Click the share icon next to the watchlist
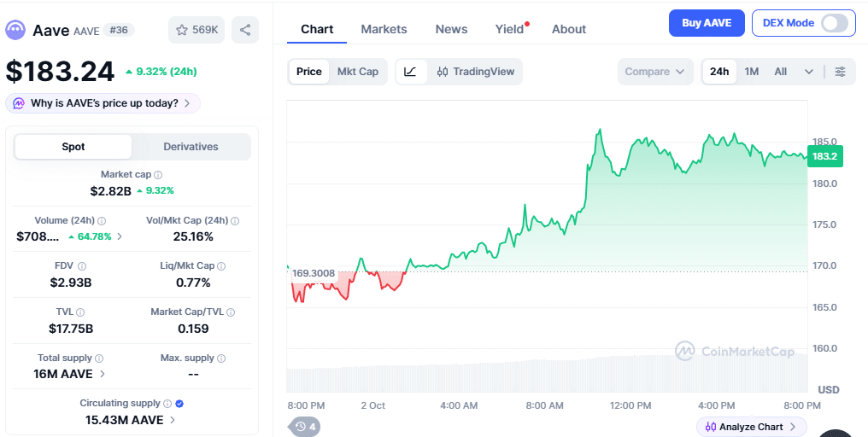The height and width of the screenshot is (437, 868). tap(245, 30)
